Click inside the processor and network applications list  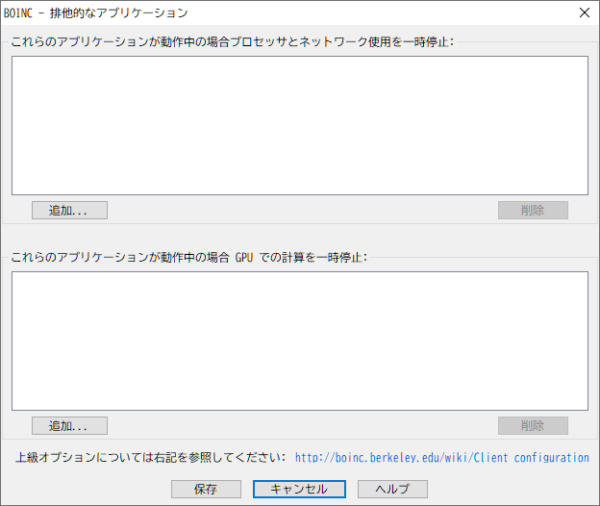click(x=299, y=125)
